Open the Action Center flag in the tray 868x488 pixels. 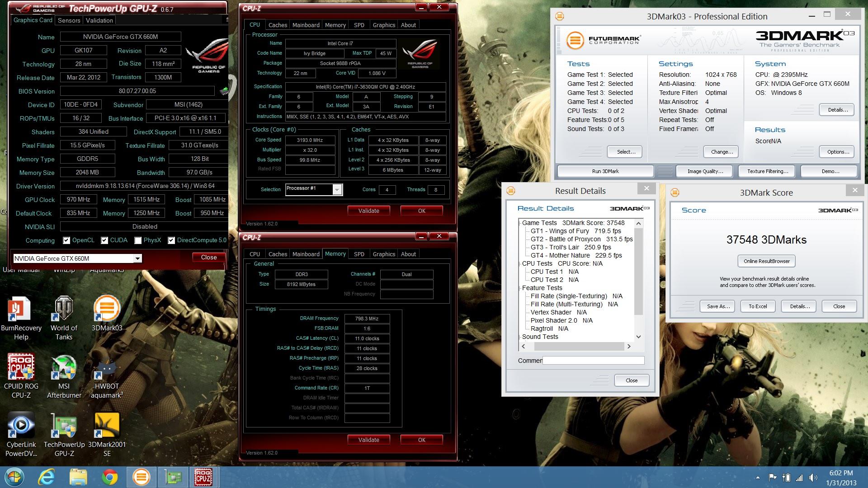point(773,478)
